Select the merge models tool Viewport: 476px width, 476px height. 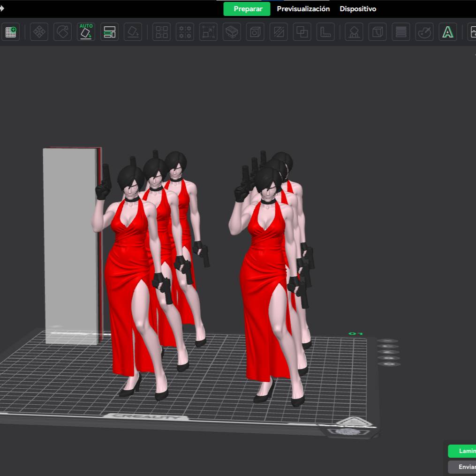click(x=302, y=32)
